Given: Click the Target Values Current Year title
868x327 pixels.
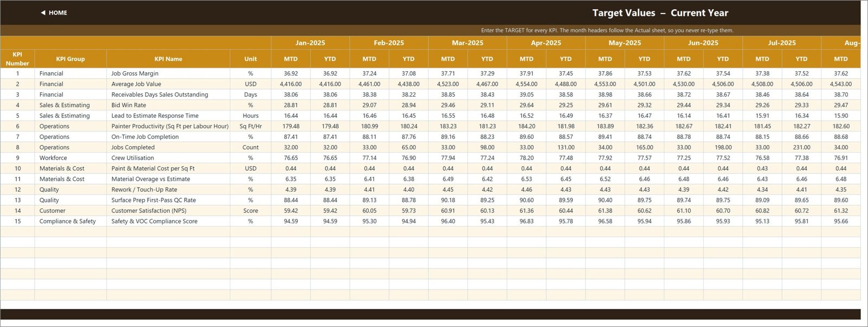Looking at the screenshot, I should click(x=660, y=12).
